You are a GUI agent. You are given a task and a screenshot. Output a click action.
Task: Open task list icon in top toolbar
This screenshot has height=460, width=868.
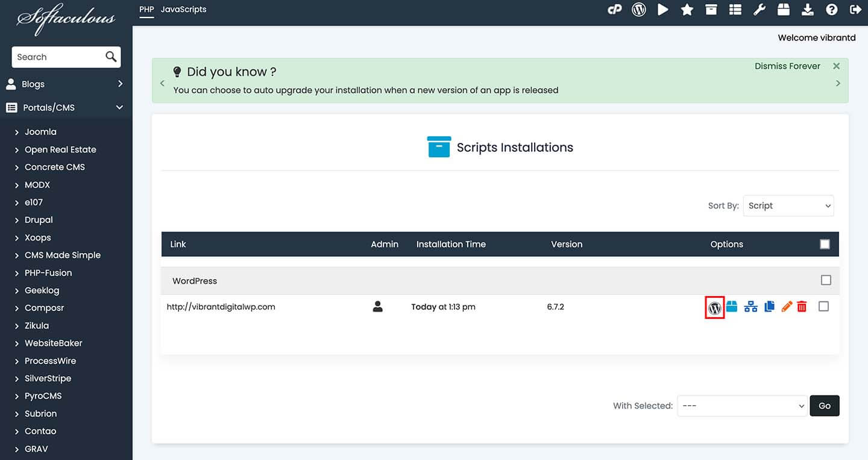[x=735, y=9]
